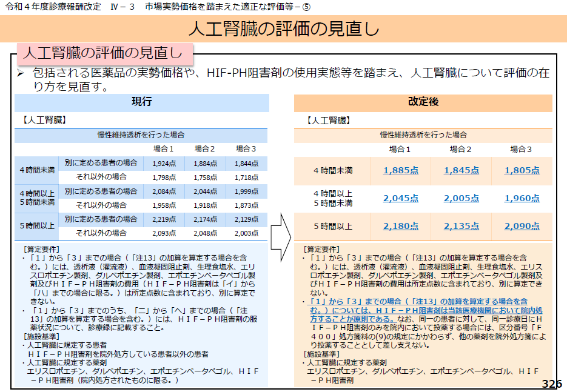Open the 2,180点 link in 5時間以上 row
The image size is (567, 392).
pos(400,226)
